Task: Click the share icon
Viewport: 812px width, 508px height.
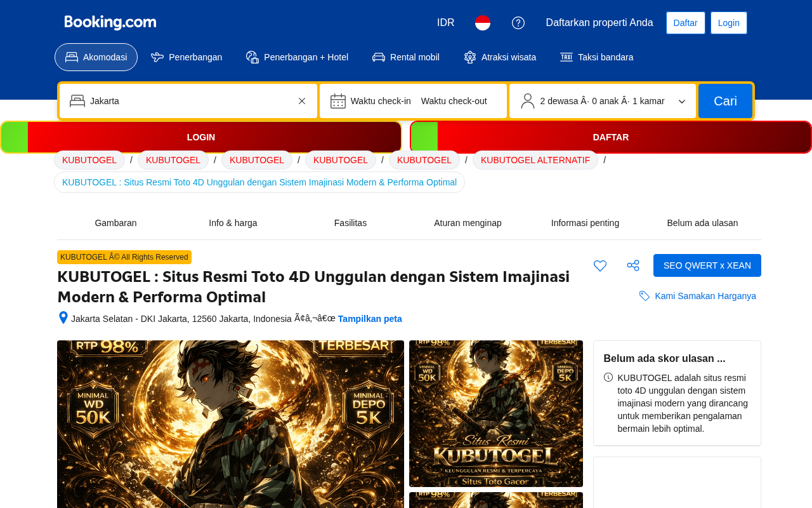Action: [x=633, y=265]
